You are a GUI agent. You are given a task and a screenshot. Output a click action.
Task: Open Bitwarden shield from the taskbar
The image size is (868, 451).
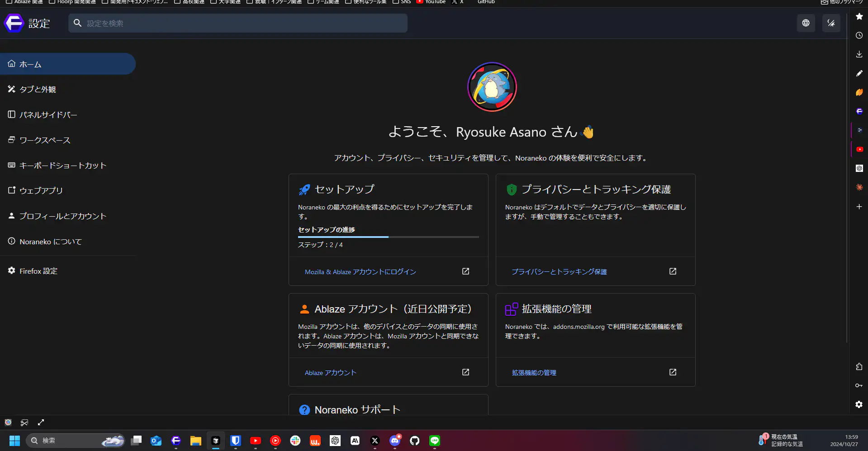click(236, 441)
